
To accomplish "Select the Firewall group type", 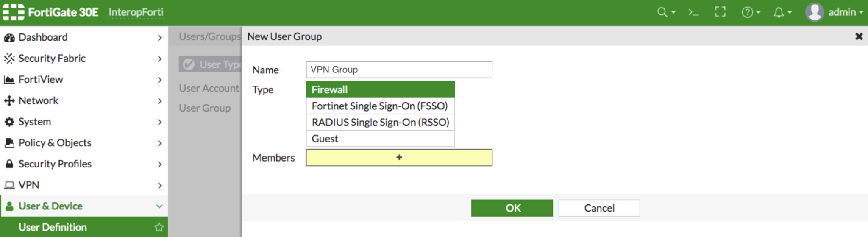I will pos(380,89).
